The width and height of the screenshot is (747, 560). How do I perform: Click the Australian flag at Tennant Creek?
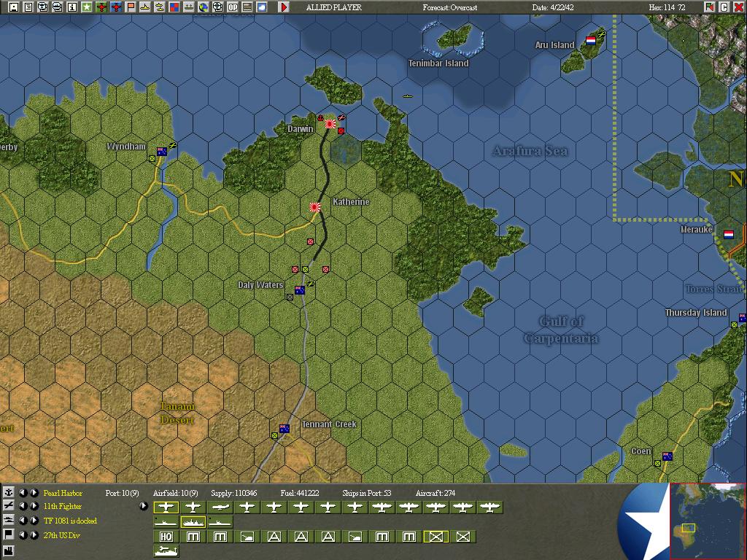[285, 429]
